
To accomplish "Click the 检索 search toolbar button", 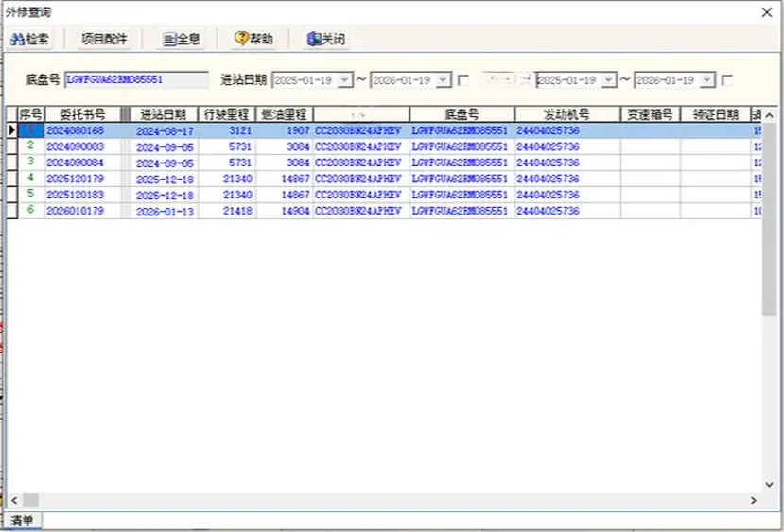I will coord(30,40).
